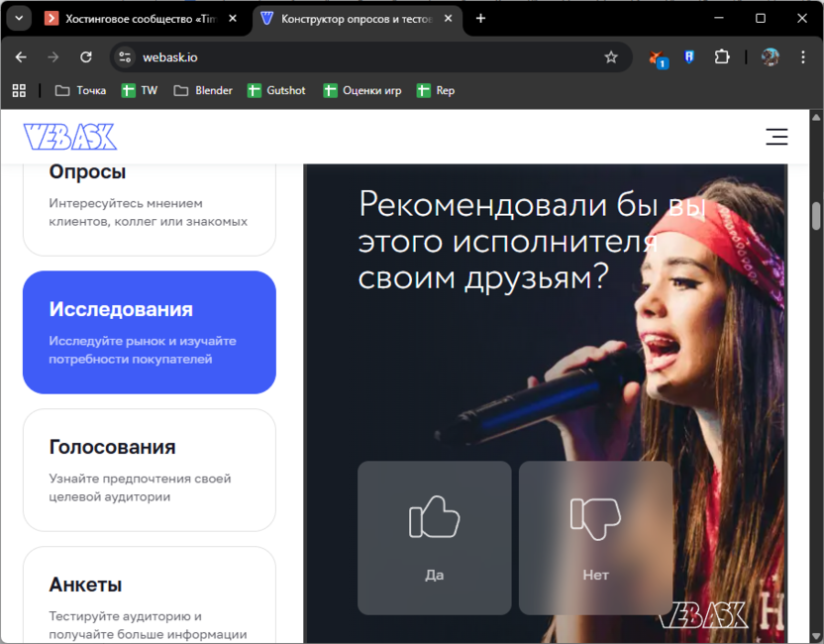Open the site information icon in address bar
824x644 pixels.
(x=126, y=58)
